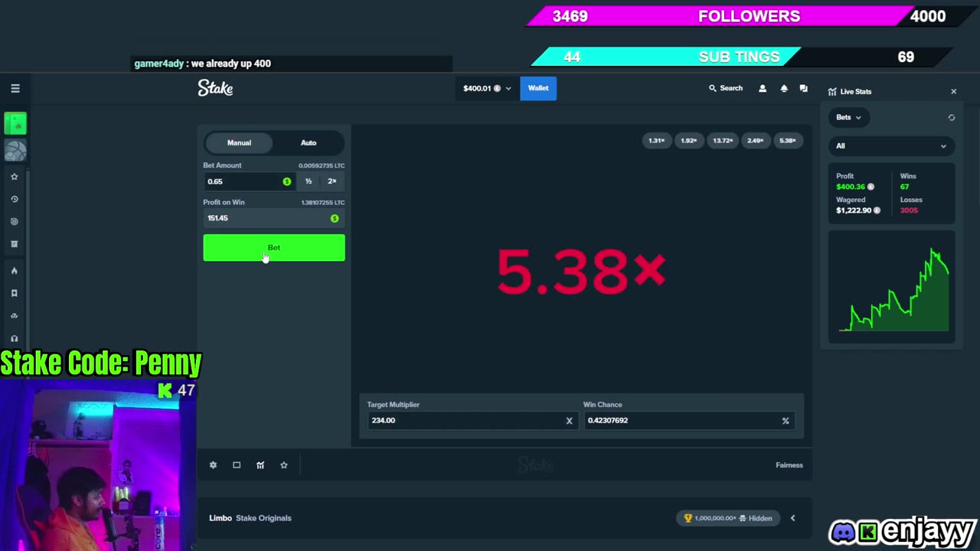
Task: Open Recent history clock icon in sidebar
Action: tap(14, 199)
